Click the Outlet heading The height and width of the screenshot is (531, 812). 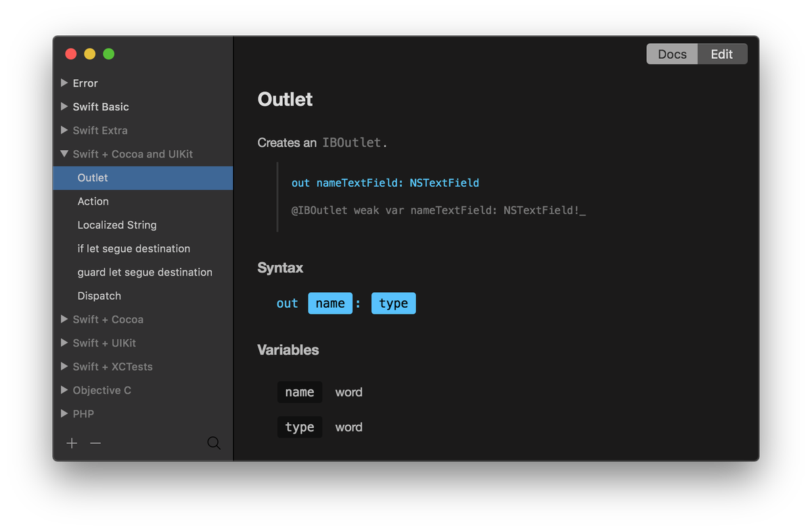point(285,99)
